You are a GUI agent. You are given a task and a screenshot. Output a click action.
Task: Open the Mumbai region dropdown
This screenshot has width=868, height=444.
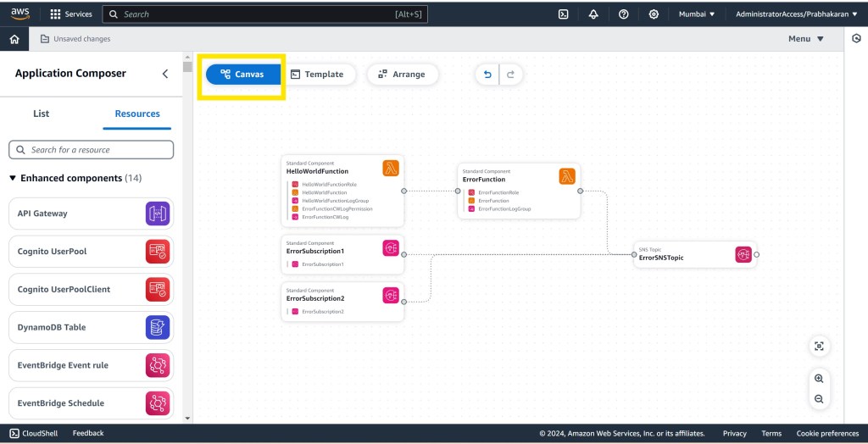[698, 14]
